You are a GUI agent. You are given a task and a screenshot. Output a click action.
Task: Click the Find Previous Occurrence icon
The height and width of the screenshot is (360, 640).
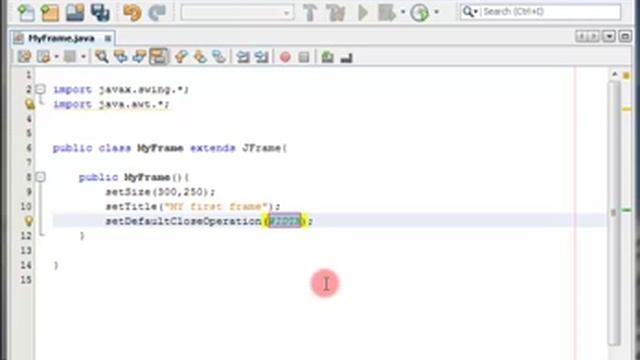pos(120,56)
